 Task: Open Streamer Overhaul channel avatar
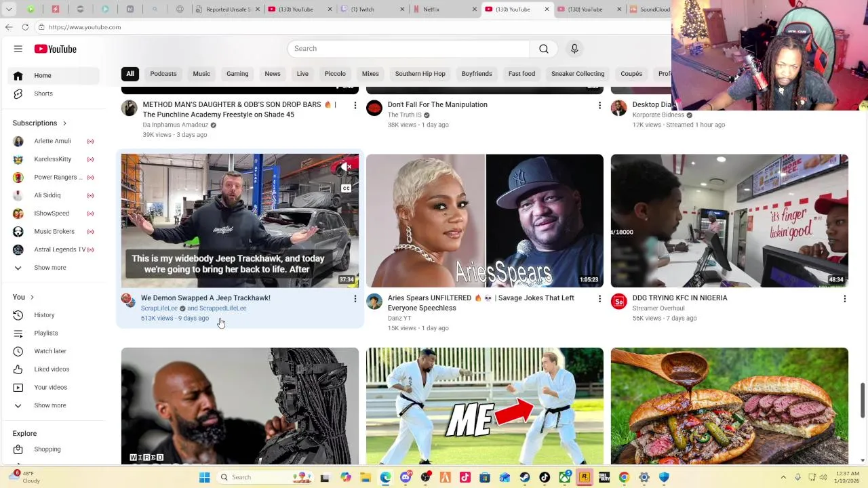coord(618,301)
